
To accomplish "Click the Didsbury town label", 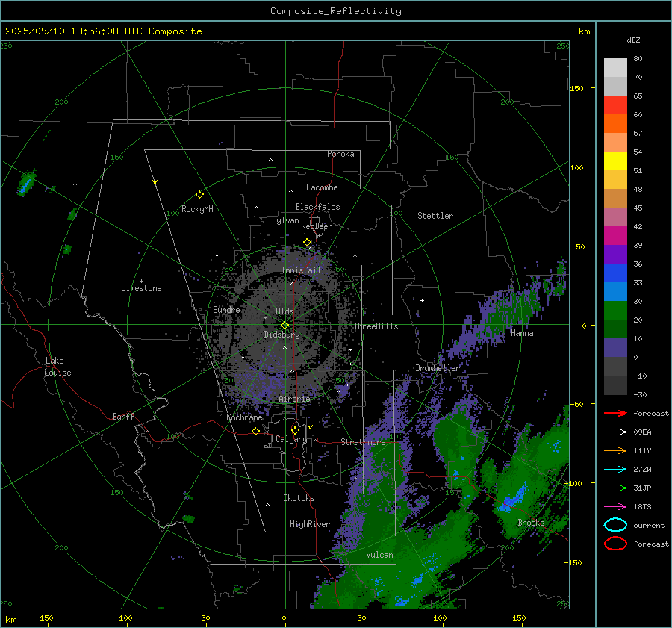I will (x=281, y=335).
